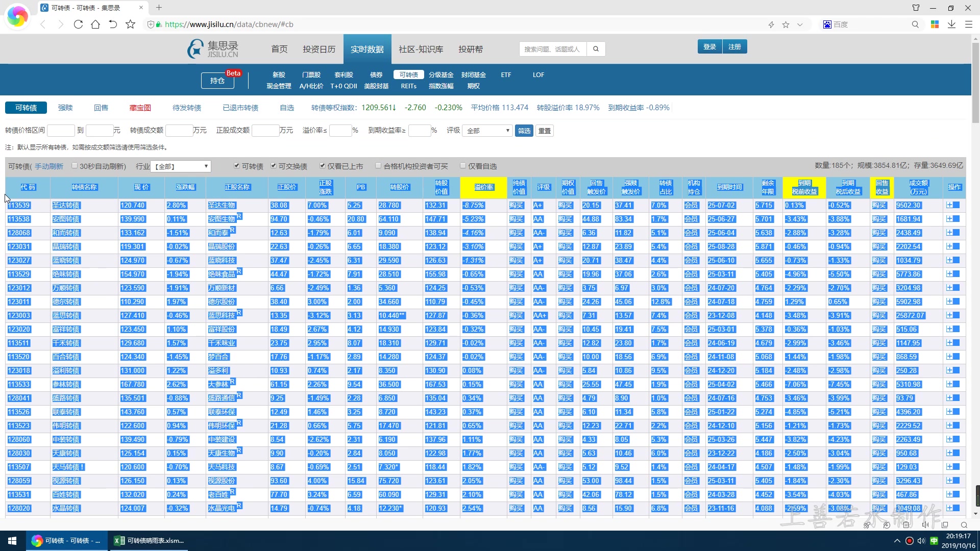Viewport: 980px width, 551px height.
Task: Open the 分级基金 submenu link
Action: (441, 74)
